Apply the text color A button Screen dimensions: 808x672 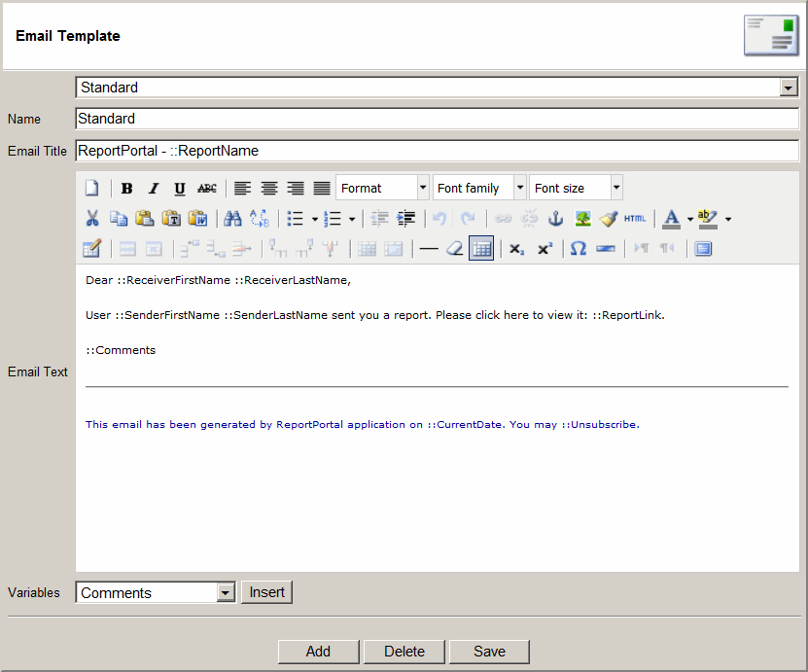pyautogui.click(x=671, y=219)
